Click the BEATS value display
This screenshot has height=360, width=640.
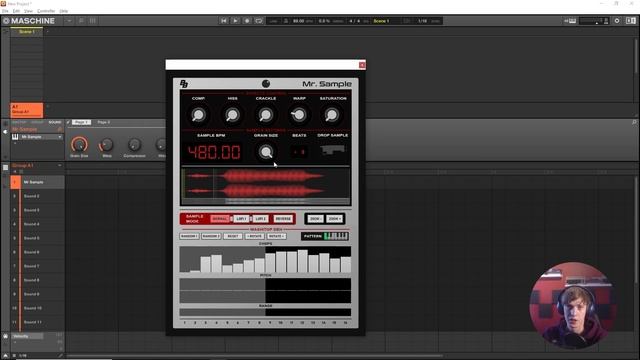pyautogui.click(x=299, y=152)
